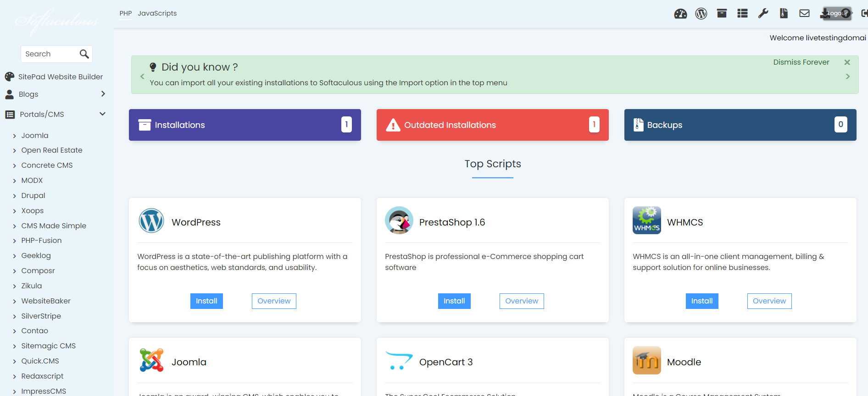Expand the CMS Made Simple item arrow

tap(15, 226)
